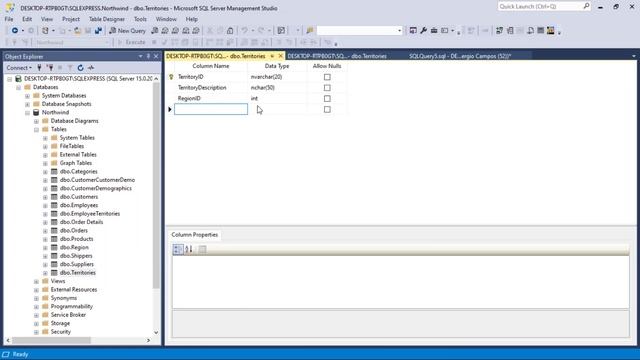
Task: Open the Toolbox icon in toolbar
Action: (434, 31)
